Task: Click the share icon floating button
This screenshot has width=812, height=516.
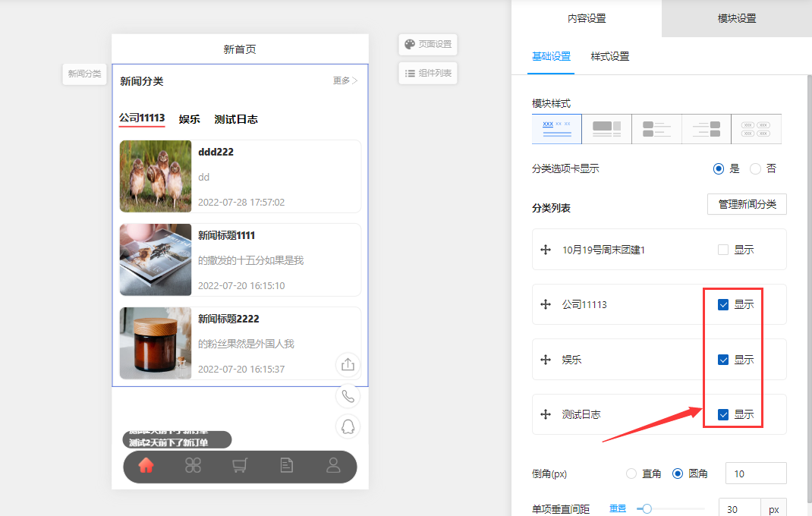Action: point(348,364)
